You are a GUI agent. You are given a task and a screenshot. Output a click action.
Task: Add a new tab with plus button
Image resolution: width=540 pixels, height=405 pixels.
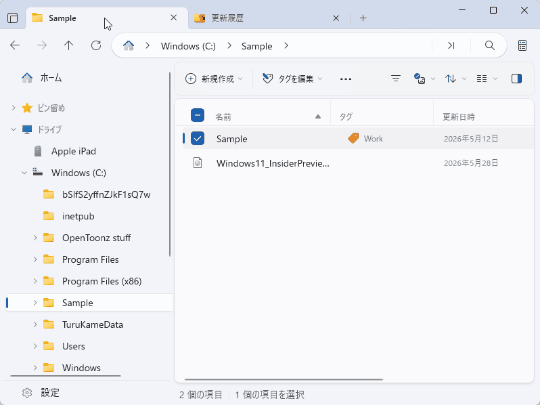click(363, 18)
